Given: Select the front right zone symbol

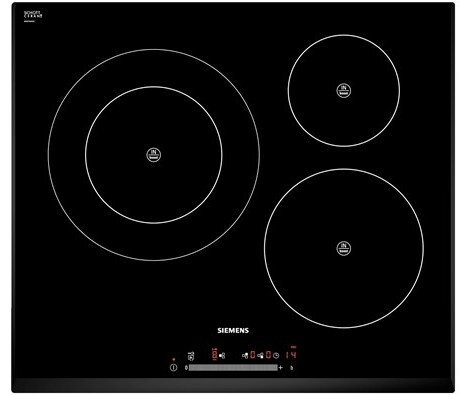Looking at the screenshot, I should coord(261,356).
